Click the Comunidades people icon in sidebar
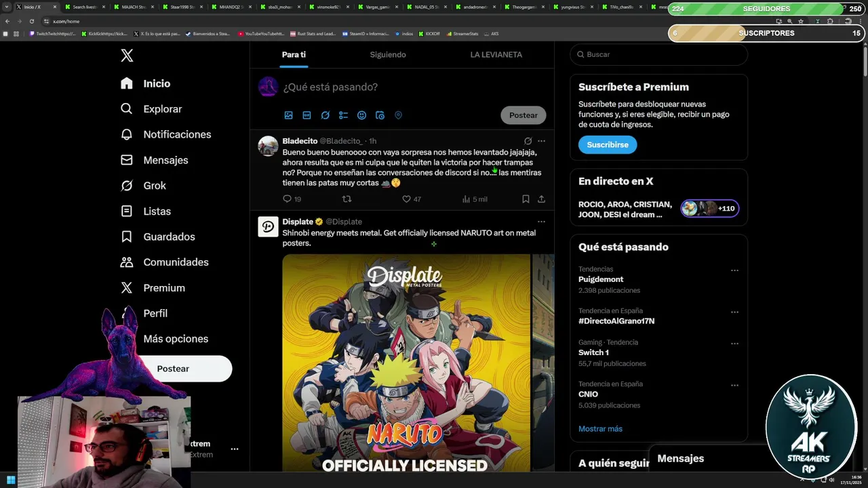Image resolution: width=868 pixels, height=488 pixels. click(127, 262)
